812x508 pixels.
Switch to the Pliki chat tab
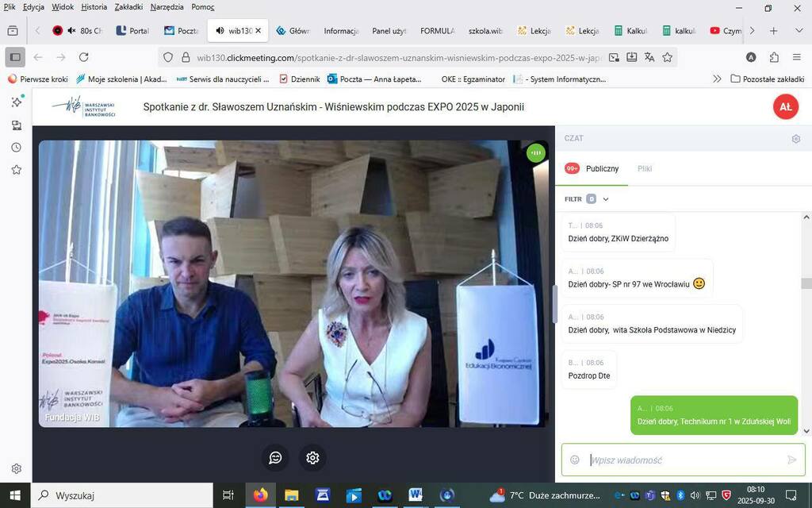tap(645, 168)
